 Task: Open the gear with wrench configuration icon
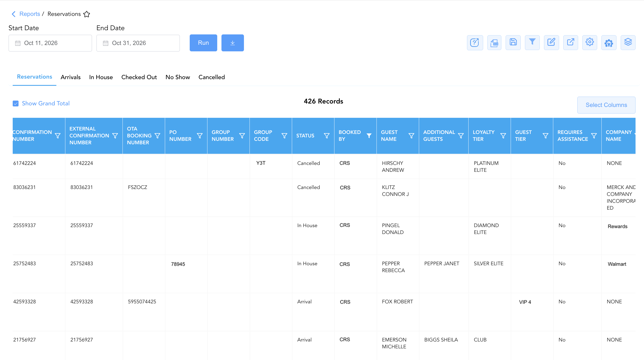coord(609,43)
